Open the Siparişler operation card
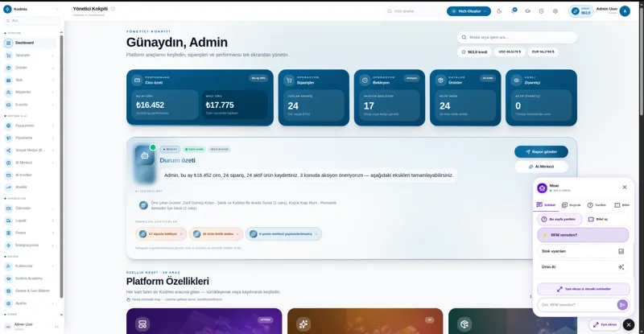The width and height of the screenshot is (644, 334). pyautogui.click(x=314, y=97)
